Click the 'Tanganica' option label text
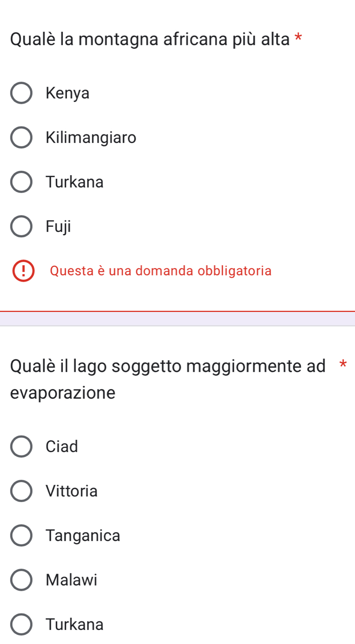The width and height of the screenshot is (355, 644). (x=83, y=536)
